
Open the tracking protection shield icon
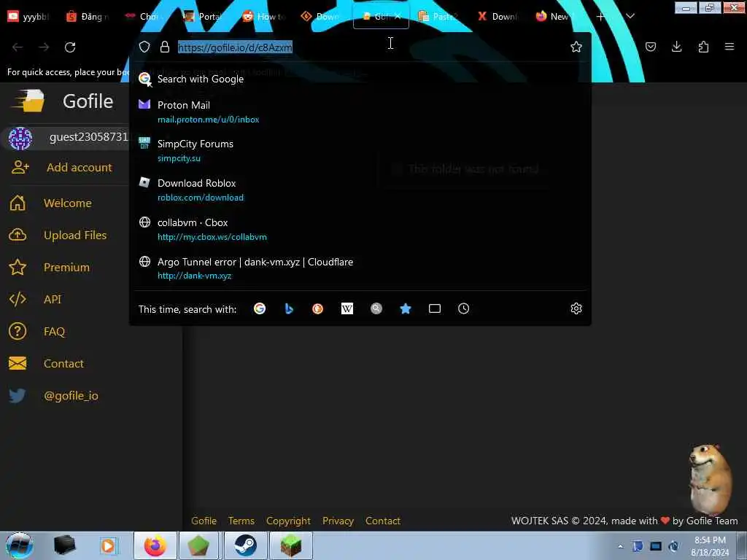[x=144, y=47]
